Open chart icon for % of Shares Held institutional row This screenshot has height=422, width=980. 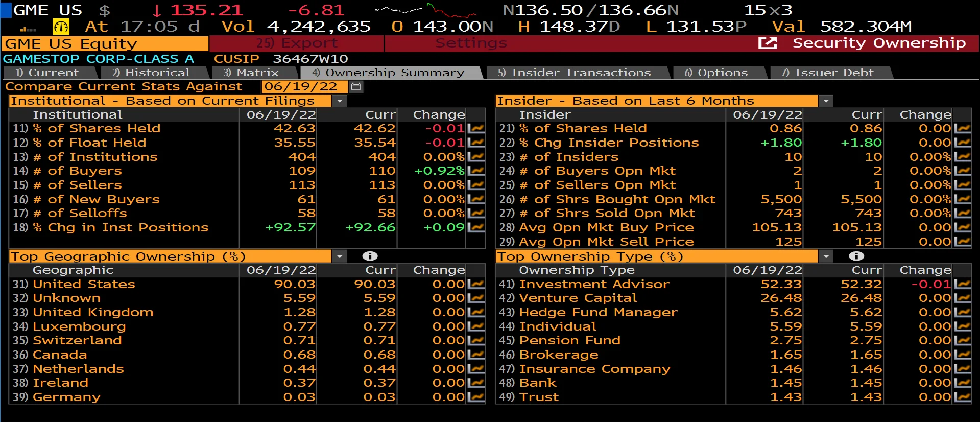click(476, 128)
